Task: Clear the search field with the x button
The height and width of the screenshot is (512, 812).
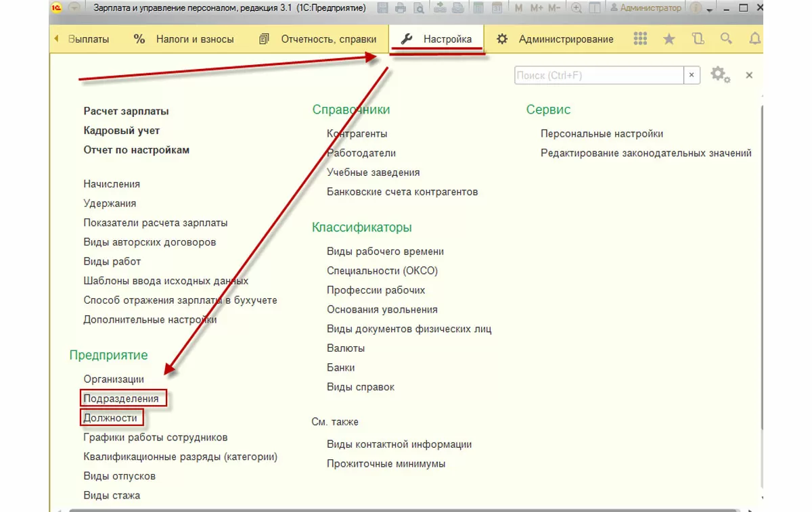Action: pyautogui.click(x=692, y=75)
